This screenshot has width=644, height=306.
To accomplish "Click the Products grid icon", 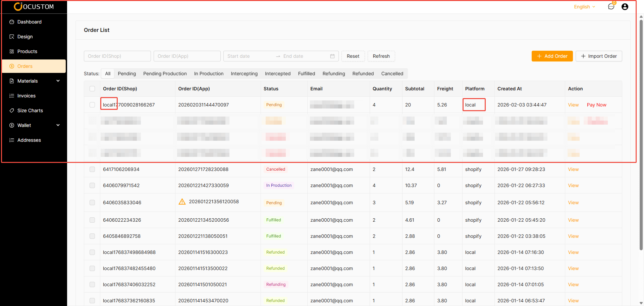I will point(12,51).
